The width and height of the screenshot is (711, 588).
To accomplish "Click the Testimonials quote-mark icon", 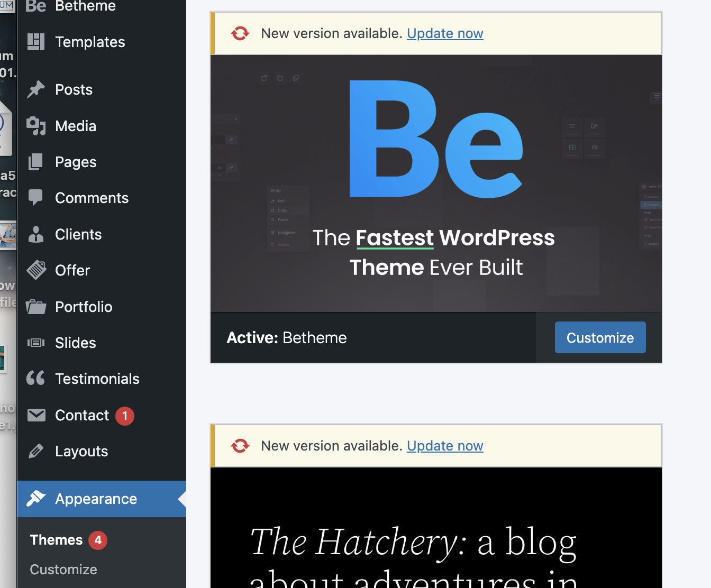I will coord(36,378).
